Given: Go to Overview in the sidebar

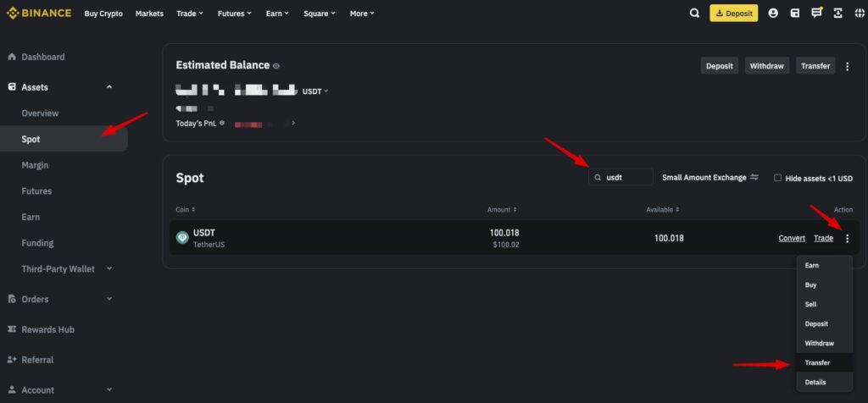Looking at the screenshot, I should click(40, 113).
